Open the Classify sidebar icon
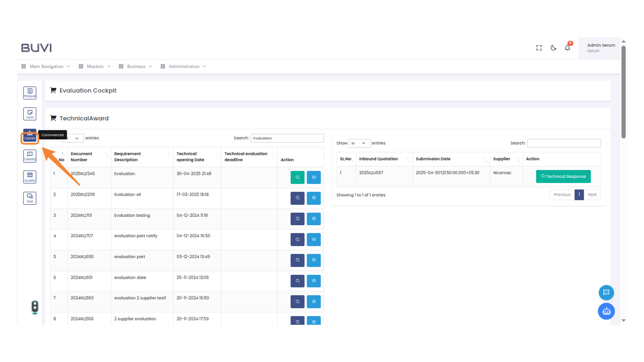The width and height of the screenshot is (644, 362). coord(30,156)
